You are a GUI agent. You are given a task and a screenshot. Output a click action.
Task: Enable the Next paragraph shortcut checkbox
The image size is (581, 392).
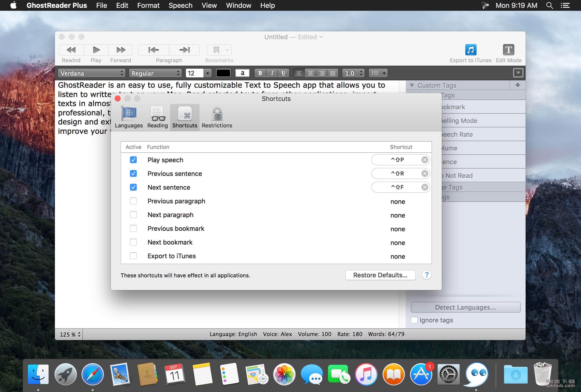point(133,215)
